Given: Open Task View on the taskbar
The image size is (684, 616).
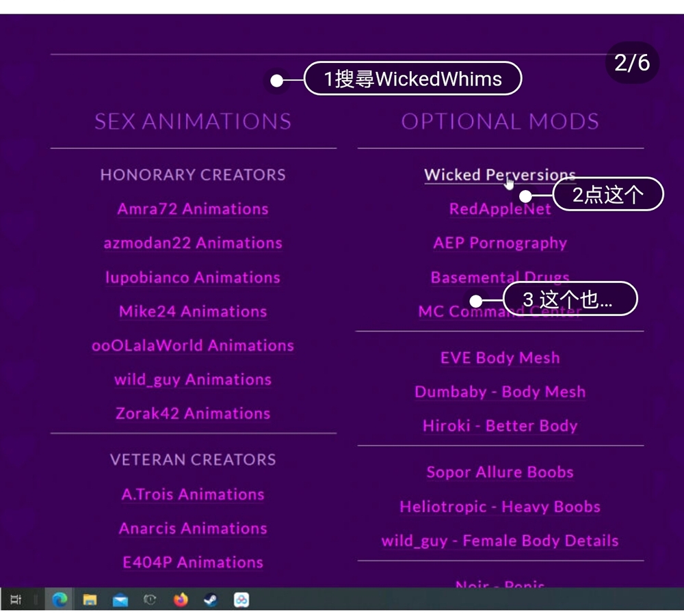Looking at the screenshot, I should [x=16, y=600].
